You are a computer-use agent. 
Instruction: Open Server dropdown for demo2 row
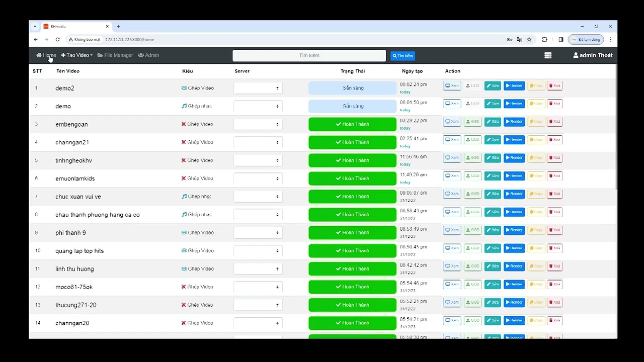click(x=258, y=88)
